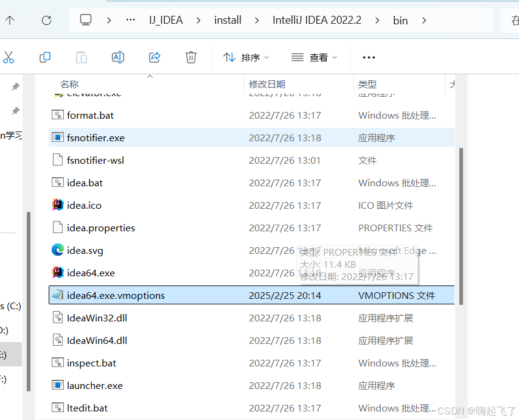519x420 pixels.
Task: Go up one folder level
Action: coord(10,21)
